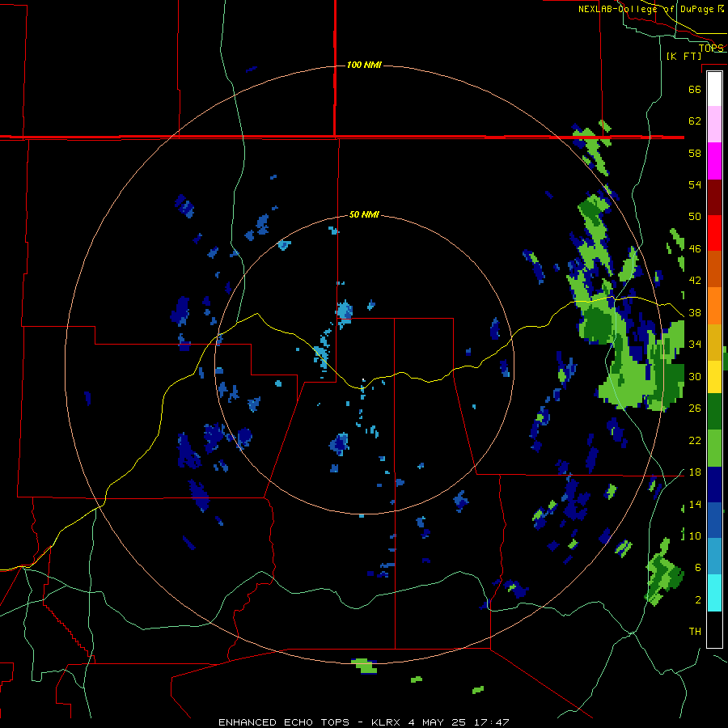Screen dimensions: 728x728
Task: Click the 50 NMI range ring label
Action: 364,214
